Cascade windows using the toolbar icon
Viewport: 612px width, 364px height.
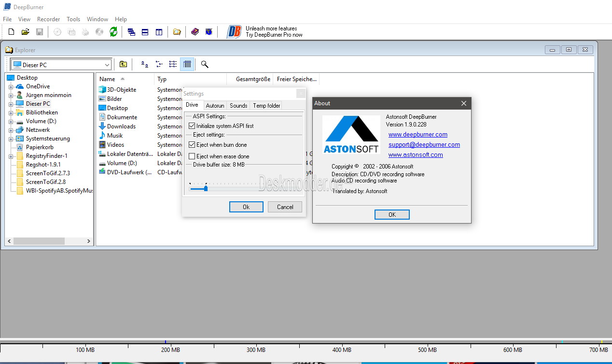point(131,32)
